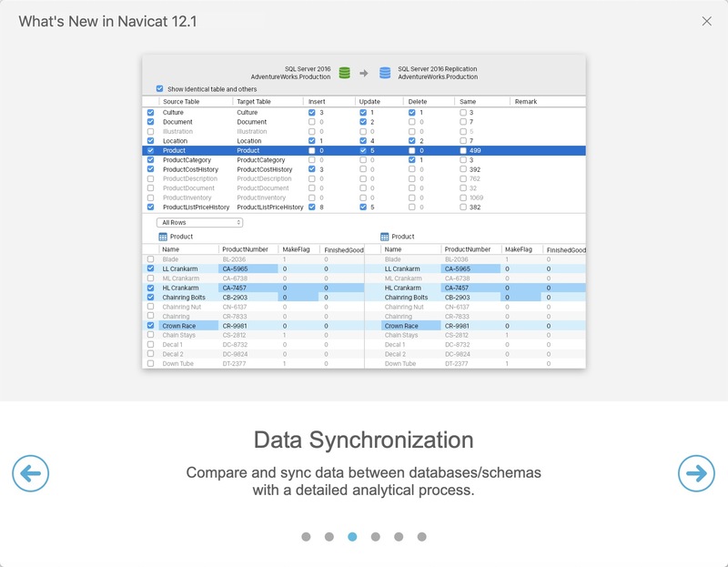728x567 pixels.
Task: Jump to the fifth page indicator dot
Action: coord(399,537)
